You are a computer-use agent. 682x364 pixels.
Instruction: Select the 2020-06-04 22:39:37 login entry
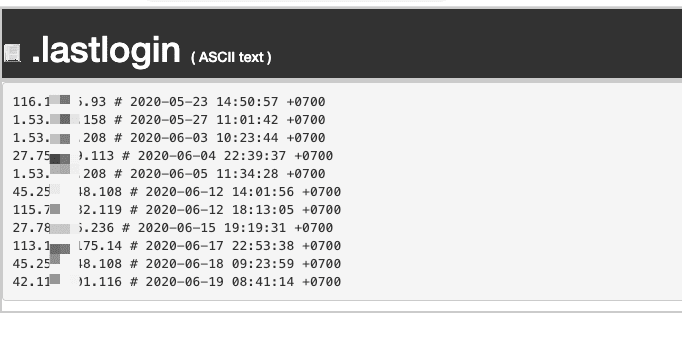click(173, 156)
